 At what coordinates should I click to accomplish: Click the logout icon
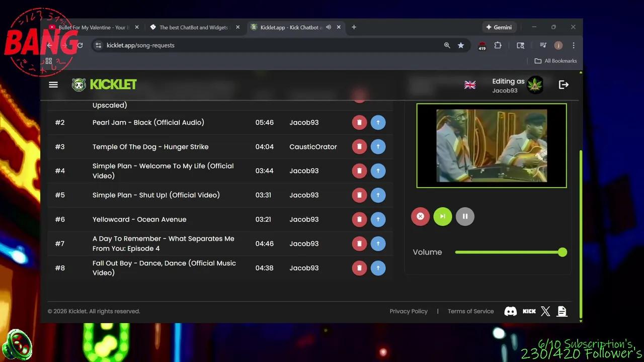coord(563,85)
